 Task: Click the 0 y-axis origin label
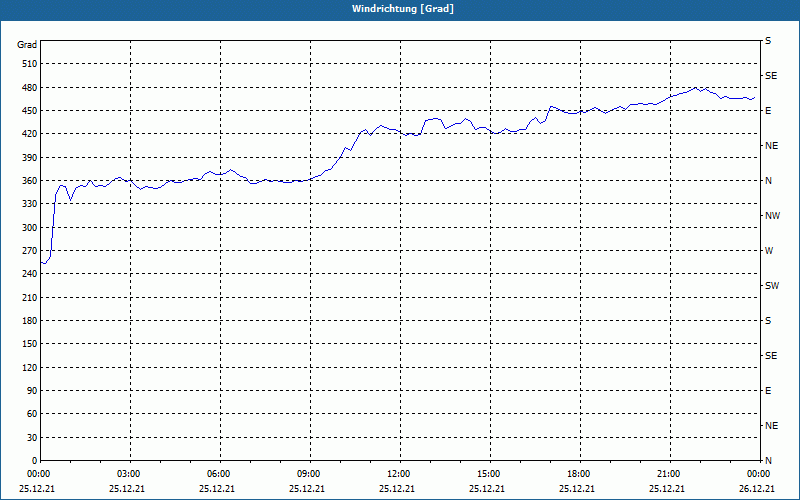point(35,461)
